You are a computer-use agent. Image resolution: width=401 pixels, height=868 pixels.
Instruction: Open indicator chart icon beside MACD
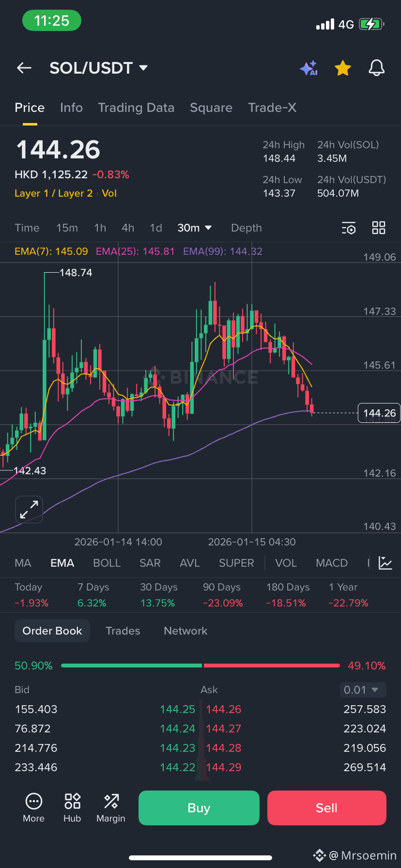click(386, 563)
